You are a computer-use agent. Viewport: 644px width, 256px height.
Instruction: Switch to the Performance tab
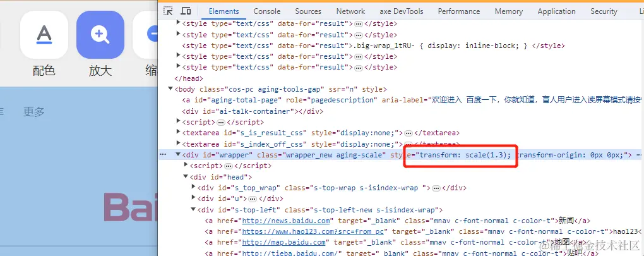coord(459,11)
